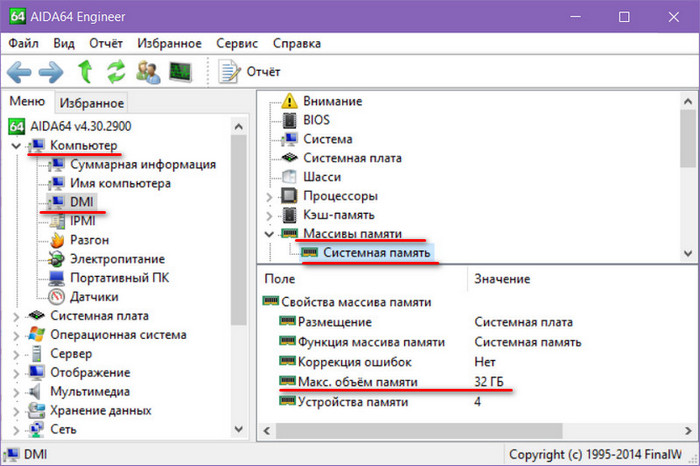Collapse the Компьютер tree node
The width and height of the screenshot is (700, 466).
15,146
